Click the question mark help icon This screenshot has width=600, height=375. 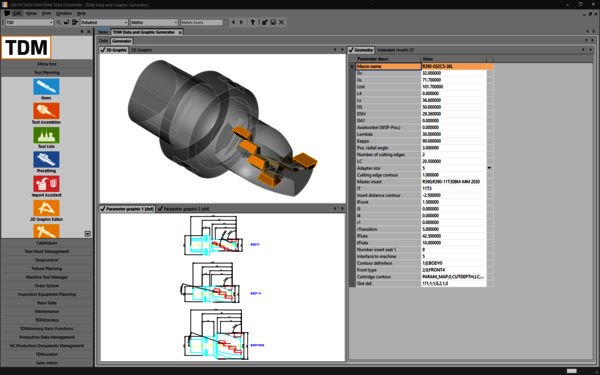[x=253, y=22]
